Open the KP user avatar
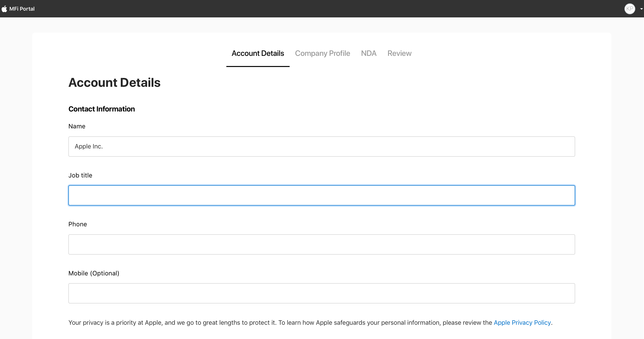This screenshot has width=644, height=339. click(x=629, y=9)
